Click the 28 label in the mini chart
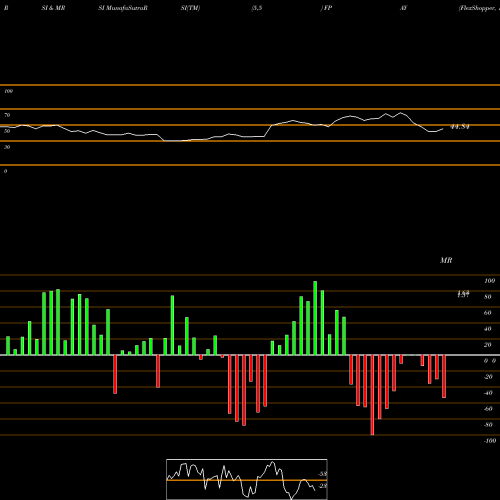 (x=323, y=486)
